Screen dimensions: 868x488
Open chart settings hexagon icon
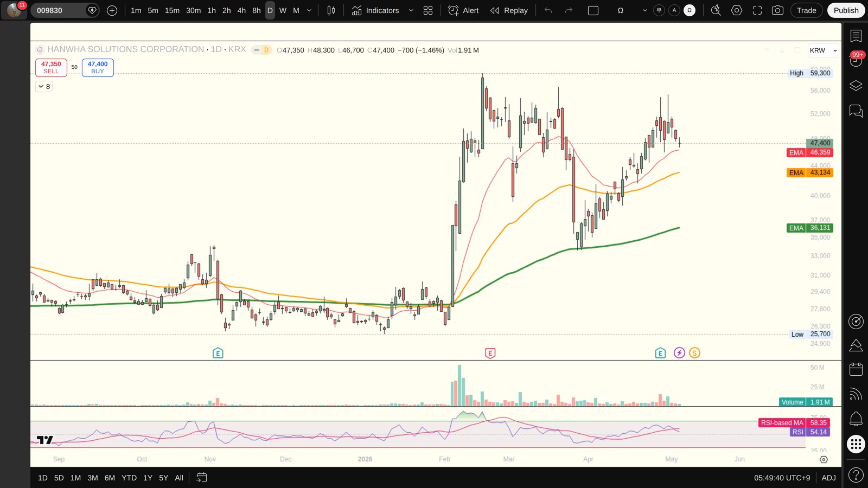click(737, 10)
